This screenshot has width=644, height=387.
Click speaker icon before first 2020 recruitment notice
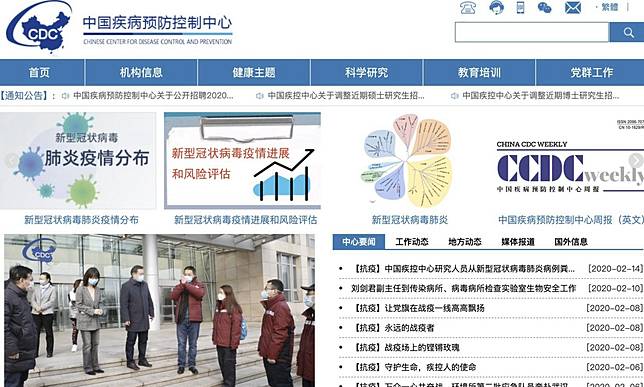(x=65, y=96)
